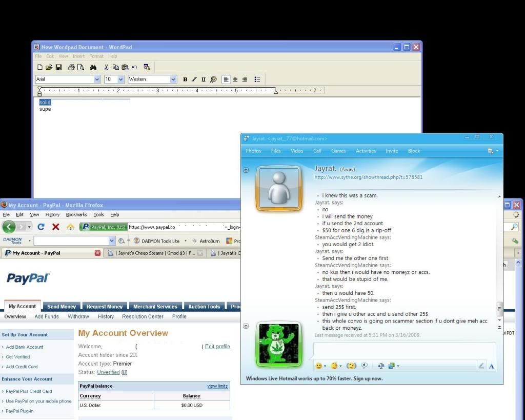Click WordPad's Find binoculars icon
This screenshot has width=525, height=420.
pyautogui.click(x=93, y=67)
